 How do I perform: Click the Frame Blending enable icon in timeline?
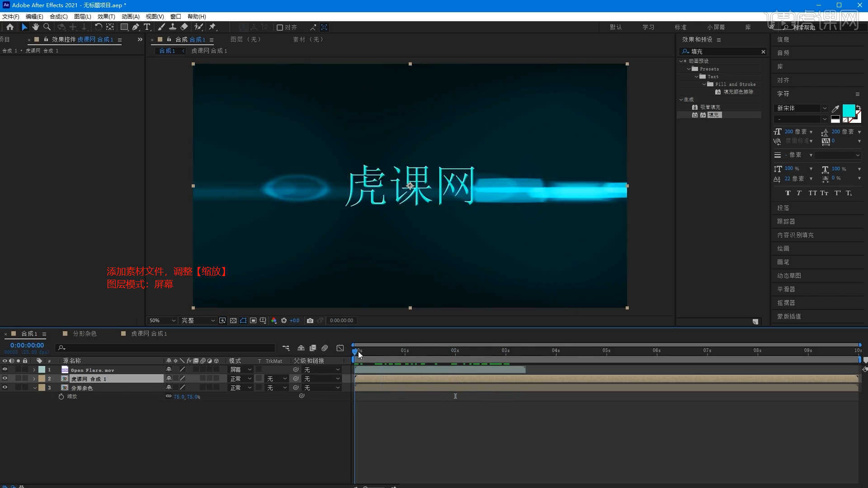coord(313,348)
